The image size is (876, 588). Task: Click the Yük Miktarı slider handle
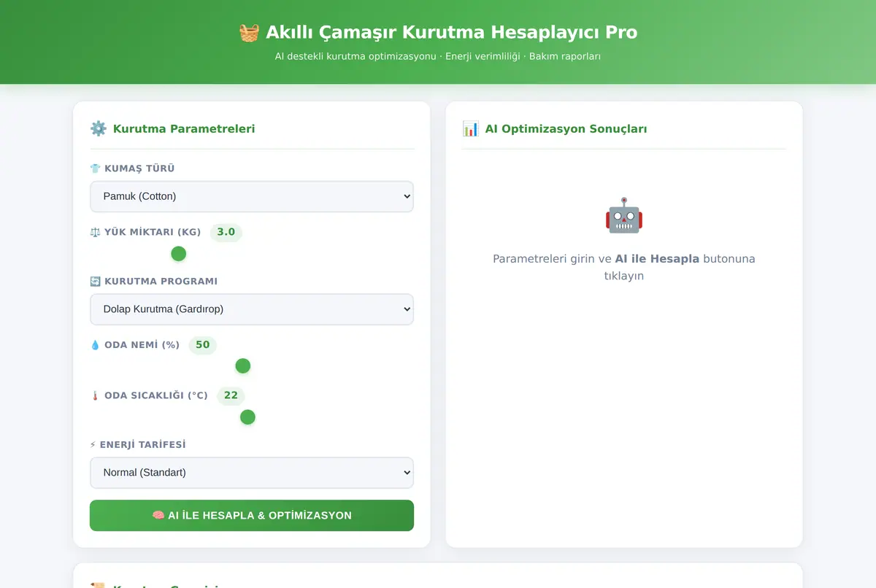pos(179,254)
